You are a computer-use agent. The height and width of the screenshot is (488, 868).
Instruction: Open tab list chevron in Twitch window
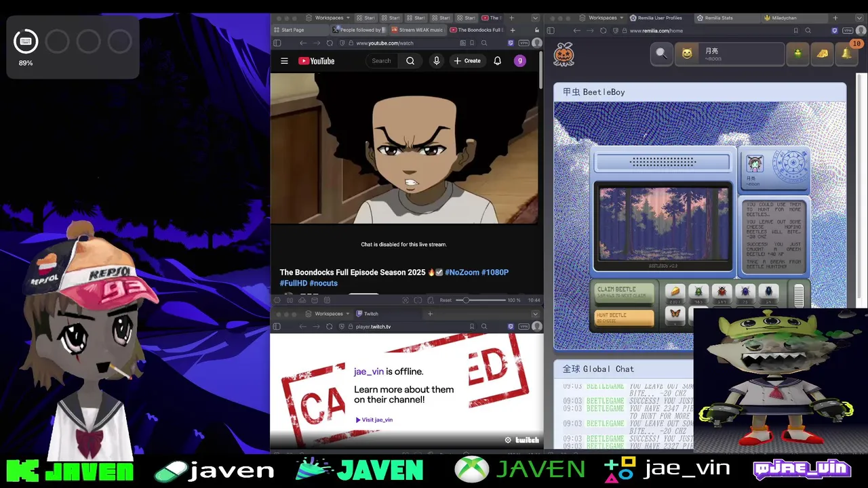(x=535, y=314)
